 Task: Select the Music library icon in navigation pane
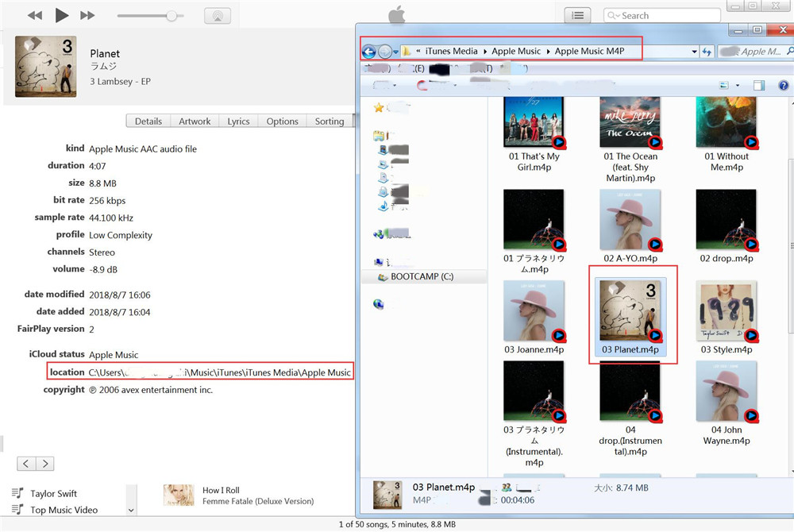384,206
